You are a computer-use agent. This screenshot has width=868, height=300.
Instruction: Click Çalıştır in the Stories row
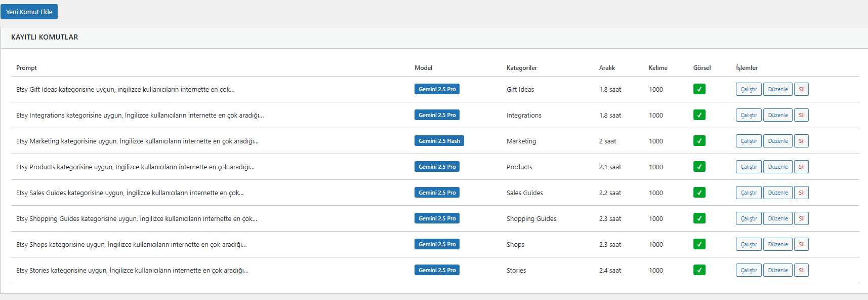(749, 270)
